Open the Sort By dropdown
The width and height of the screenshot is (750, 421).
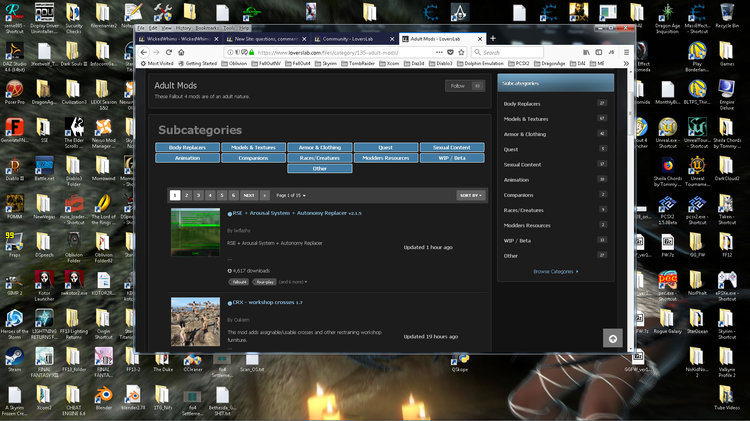(471, 195)
